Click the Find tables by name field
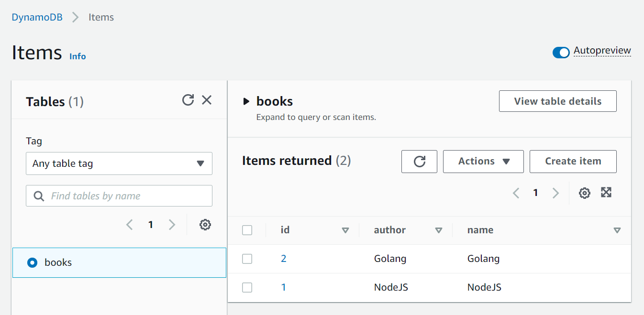 (124, 196)
